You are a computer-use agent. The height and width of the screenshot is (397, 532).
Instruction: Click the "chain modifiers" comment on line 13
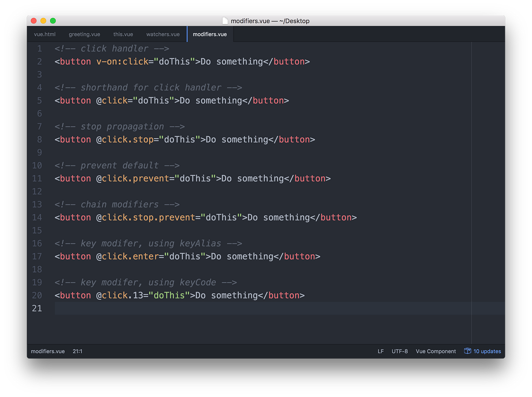118,204
